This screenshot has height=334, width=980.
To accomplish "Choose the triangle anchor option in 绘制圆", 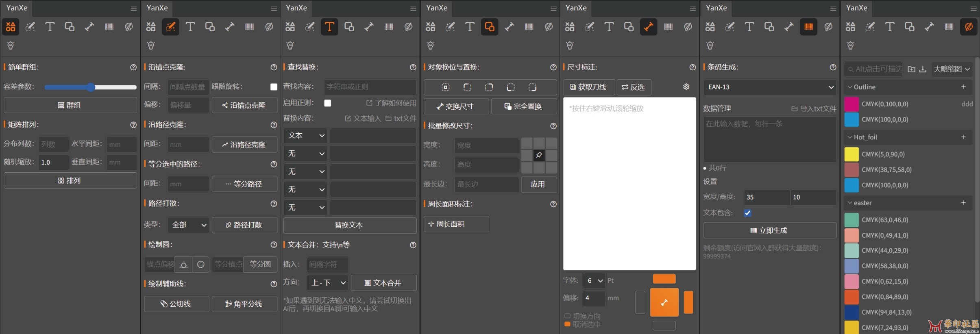I will [x=184, y=265].
